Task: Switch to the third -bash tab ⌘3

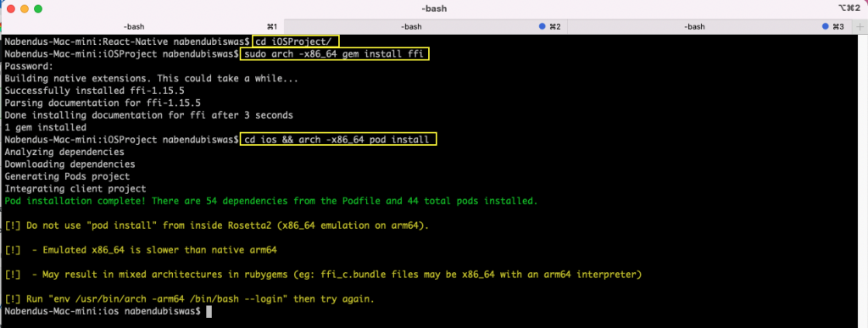Action: (709, 26)
